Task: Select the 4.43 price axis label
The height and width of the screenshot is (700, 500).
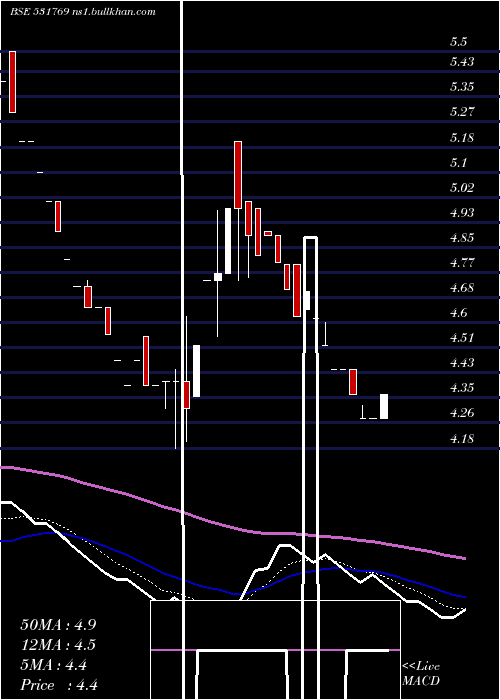Action: tap(462, 362)
